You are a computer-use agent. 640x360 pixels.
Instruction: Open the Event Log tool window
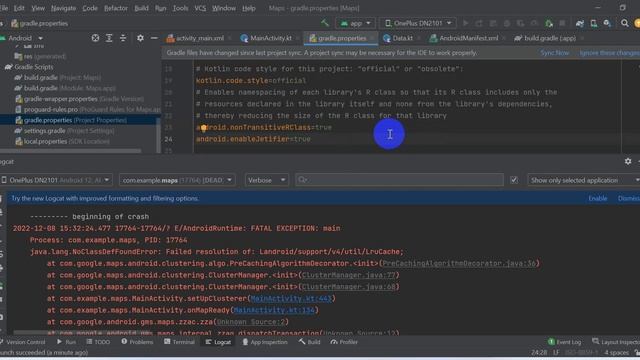click(564, 342)
